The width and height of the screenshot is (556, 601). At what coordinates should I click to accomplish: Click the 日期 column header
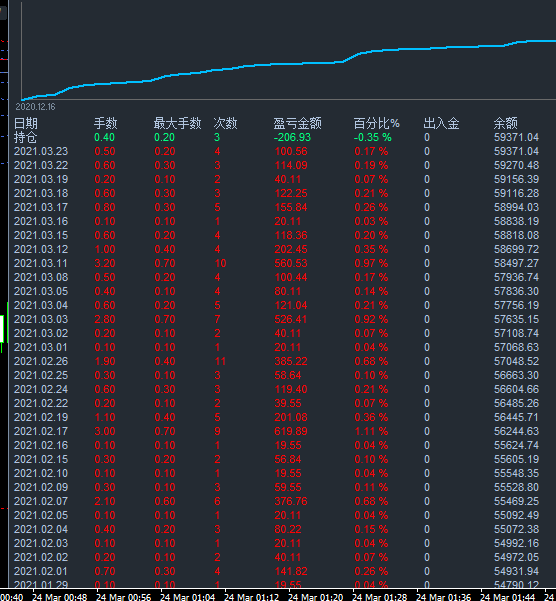tap(26, 123)
